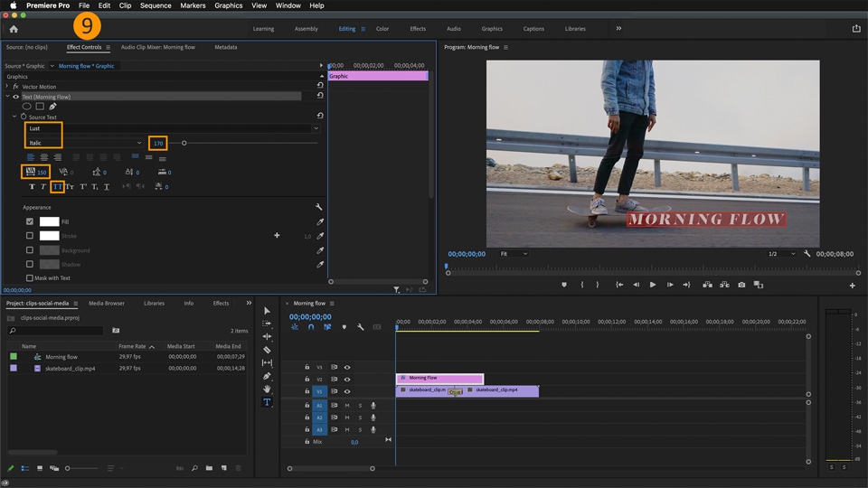Add a stroke with plus icon
Viewport: 868px width, 488px height.
pos(277,236)
